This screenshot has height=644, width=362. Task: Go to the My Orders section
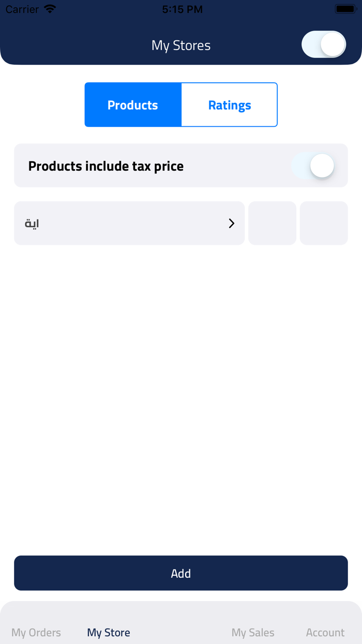tap(36, 632)
